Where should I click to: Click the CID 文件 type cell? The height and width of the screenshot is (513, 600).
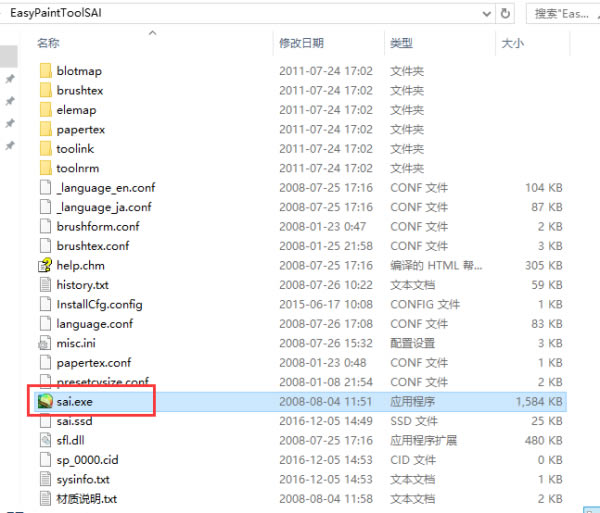click(413, 460)
